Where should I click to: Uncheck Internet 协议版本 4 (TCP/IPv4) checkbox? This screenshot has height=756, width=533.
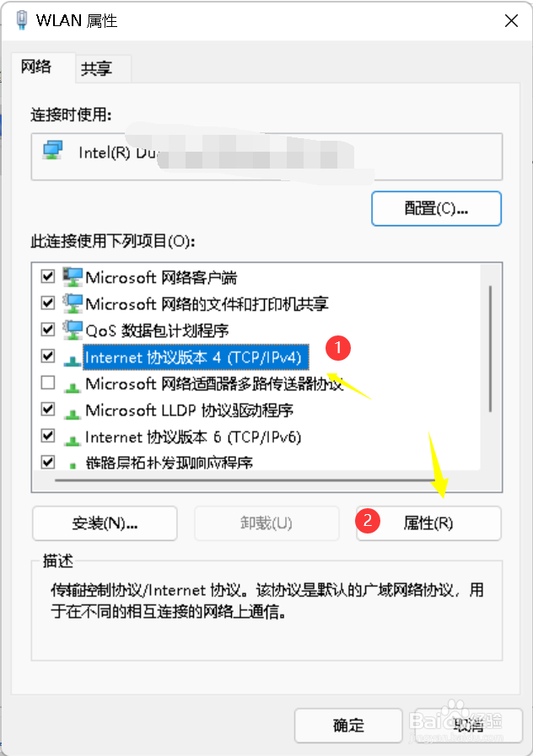point(48,357)
